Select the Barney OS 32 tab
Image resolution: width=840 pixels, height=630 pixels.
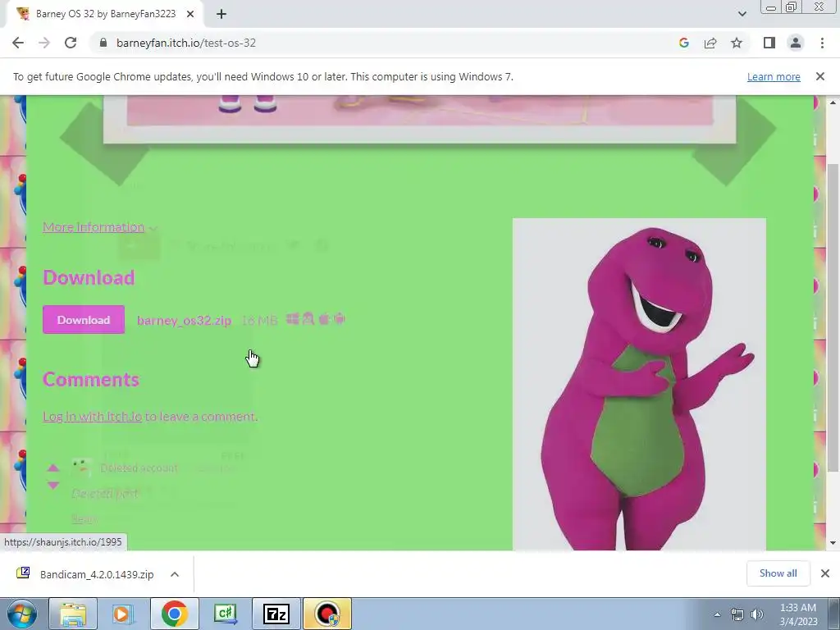point(105,14)
